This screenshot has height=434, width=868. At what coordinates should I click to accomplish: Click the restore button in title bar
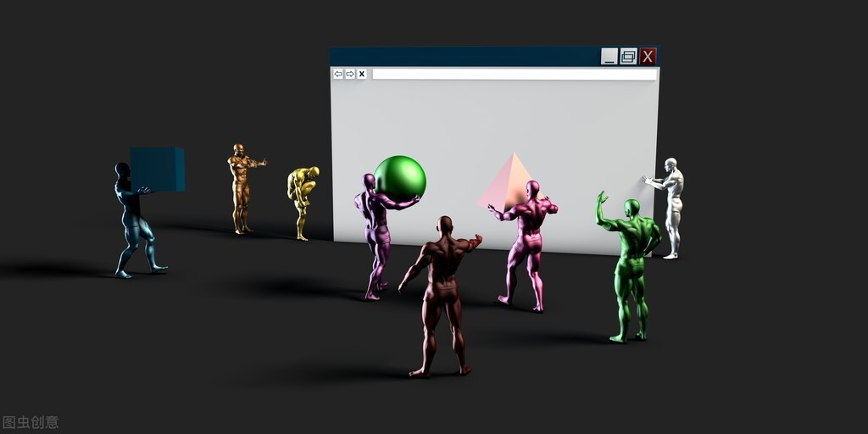(628, 57)
